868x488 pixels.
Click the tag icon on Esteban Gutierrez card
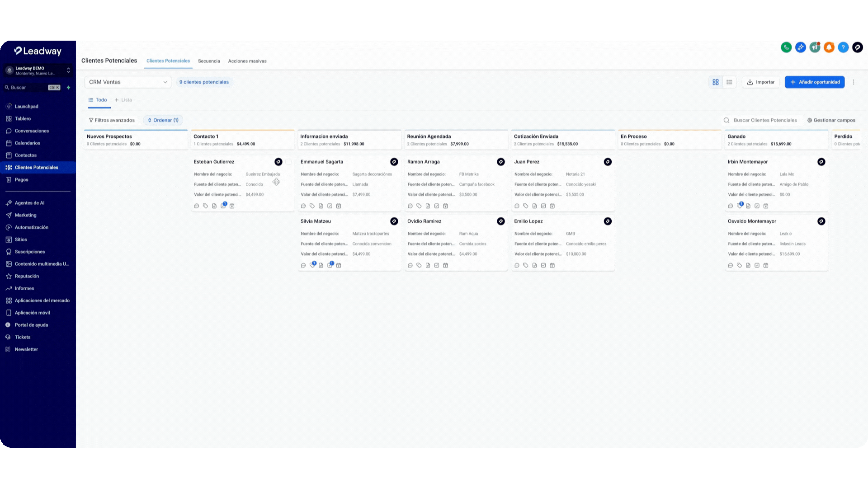(x=205, y=206)
